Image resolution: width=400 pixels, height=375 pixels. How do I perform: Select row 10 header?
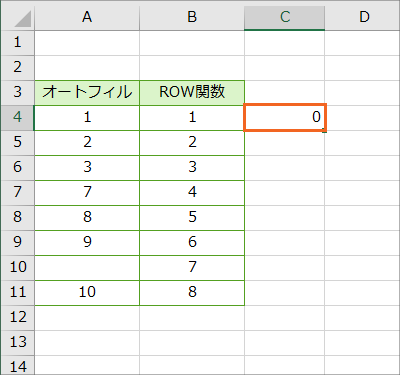pyautogui.click(x=18, y=268)
